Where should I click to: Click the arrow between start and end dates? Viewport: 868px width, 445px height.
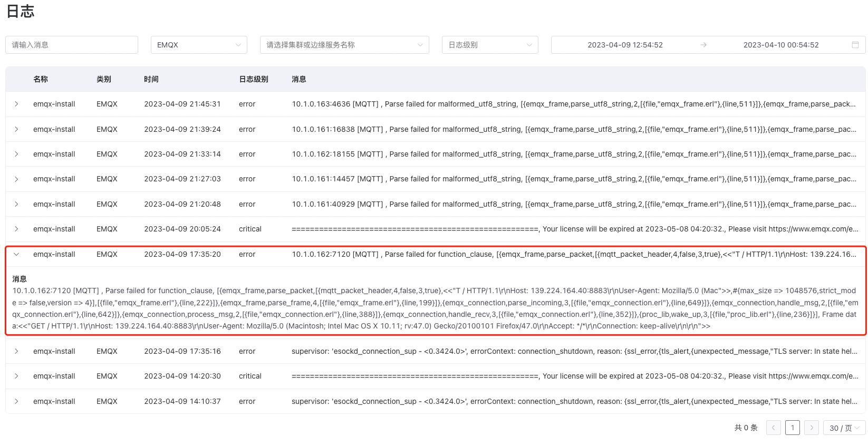(703, 45)
